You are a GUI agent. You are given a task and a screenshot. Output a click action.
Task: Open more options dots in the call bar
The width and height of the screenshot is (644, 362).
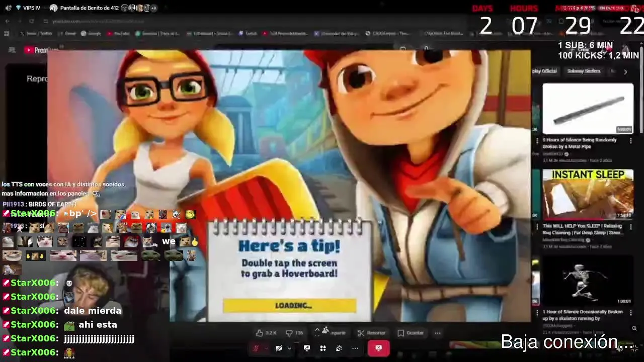pyautogui.click(x=355, y=348)
